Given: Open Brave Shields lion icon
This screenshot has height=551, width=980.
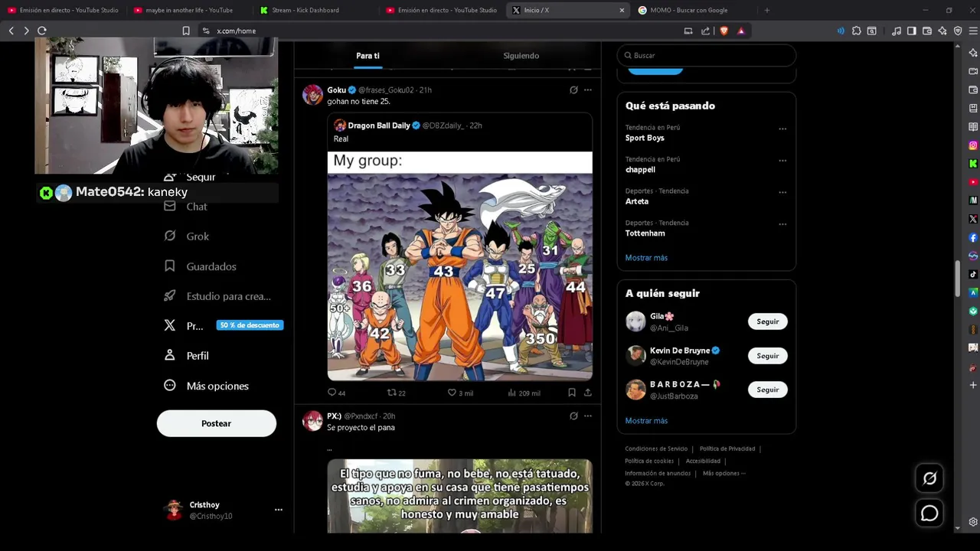Looking at the screenshot, I should pyautogui.click(x=724, y=31).
